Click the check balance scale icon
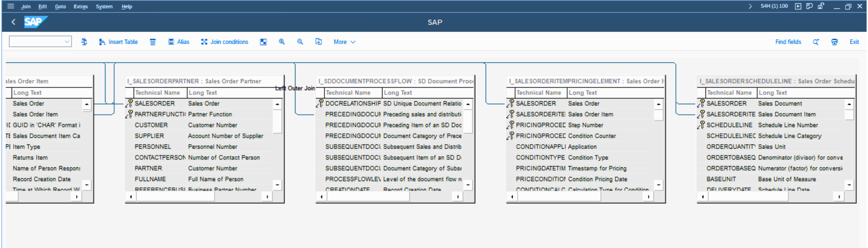This screenshot has width=868, height=248. [x=84, y=42]
